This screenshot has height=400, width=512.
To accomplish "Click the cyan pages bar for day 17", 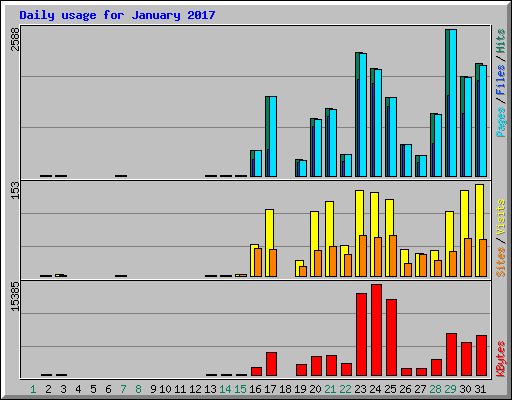I will [273, 136].
